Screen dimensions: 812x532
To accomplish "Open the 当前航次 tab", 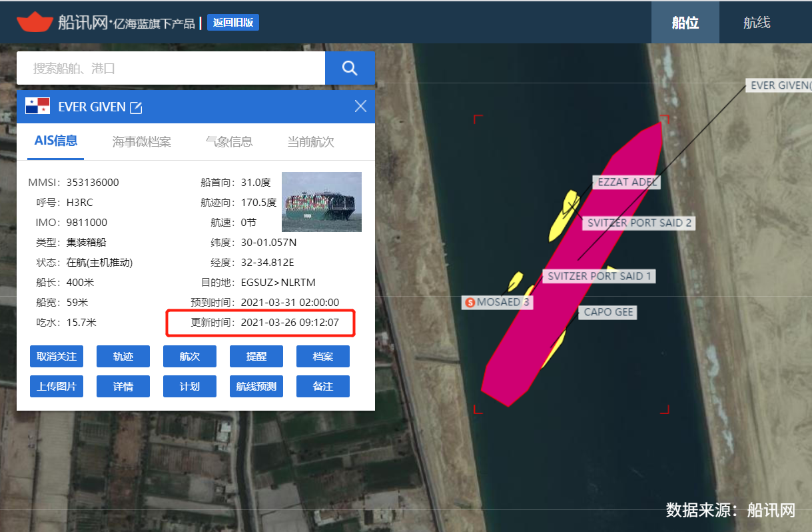I will [x=310, y=141].
